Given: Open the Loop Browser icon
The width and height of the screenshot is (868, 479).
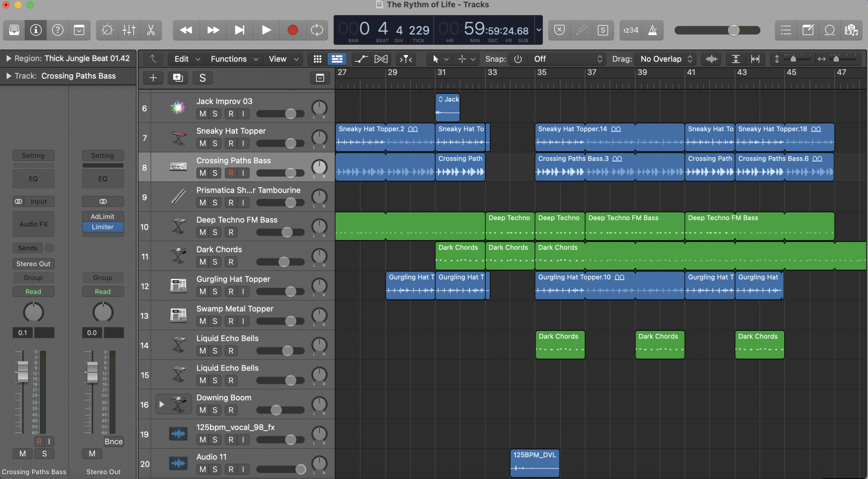Looking at the screenshot, I should click(829, 30).
